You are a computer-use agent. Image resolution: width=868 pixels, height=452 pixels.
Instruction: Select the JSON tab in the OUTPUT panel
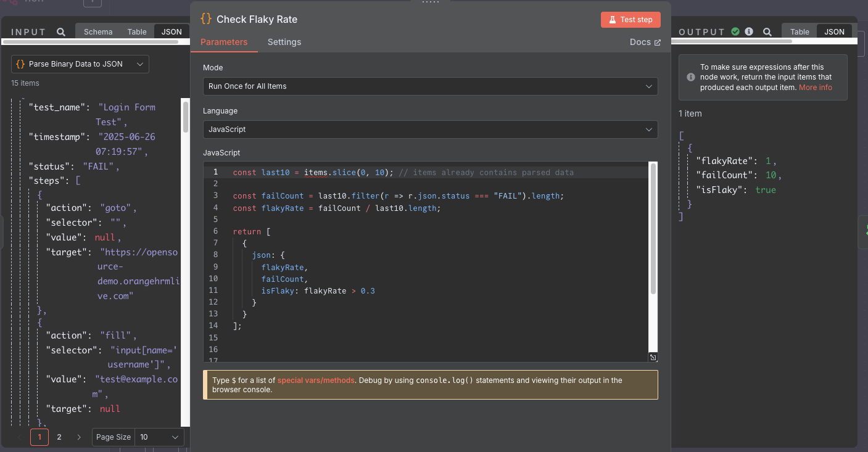click(x=834, y=32)
